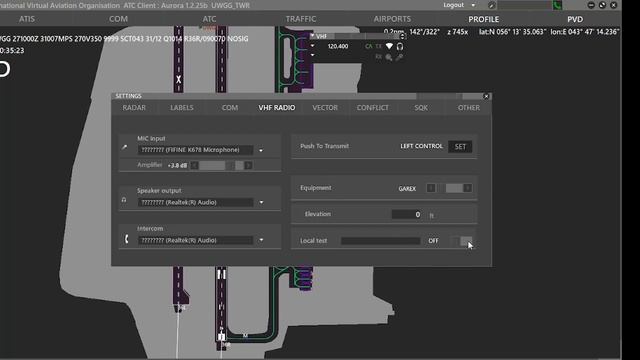Open the ATIS menu

(27, 19)
